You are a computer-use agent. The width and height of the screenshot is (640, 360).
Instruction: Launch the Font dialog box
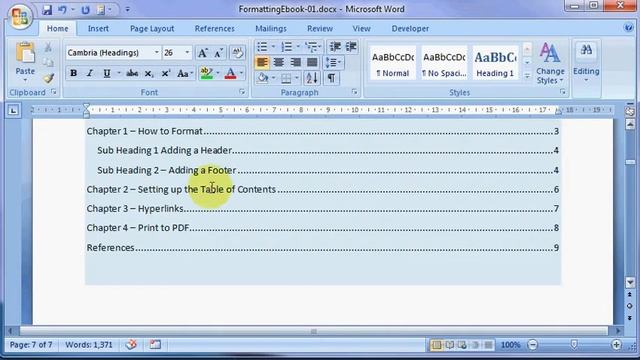242,92
